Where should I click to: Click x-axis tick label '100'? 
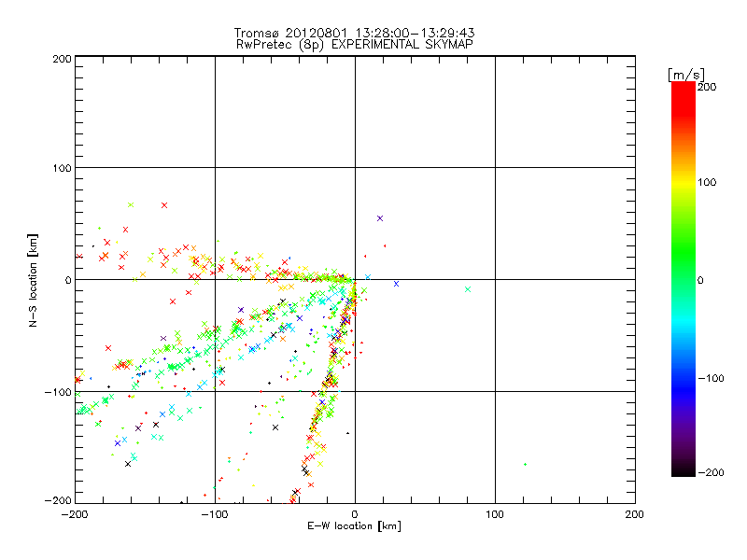coord(495,514)
